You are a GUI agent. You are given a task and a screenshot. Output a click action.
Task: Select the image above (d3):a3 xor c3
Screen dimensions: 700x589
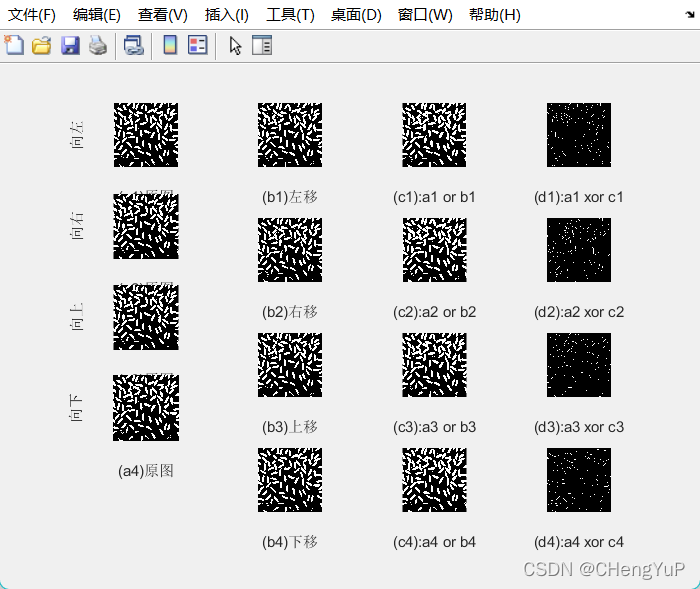click(x=579, y=365)
